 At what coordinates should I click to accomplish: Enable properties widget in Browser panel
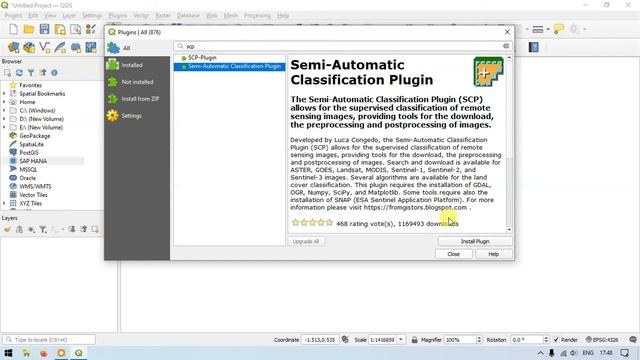coord(54,73)
